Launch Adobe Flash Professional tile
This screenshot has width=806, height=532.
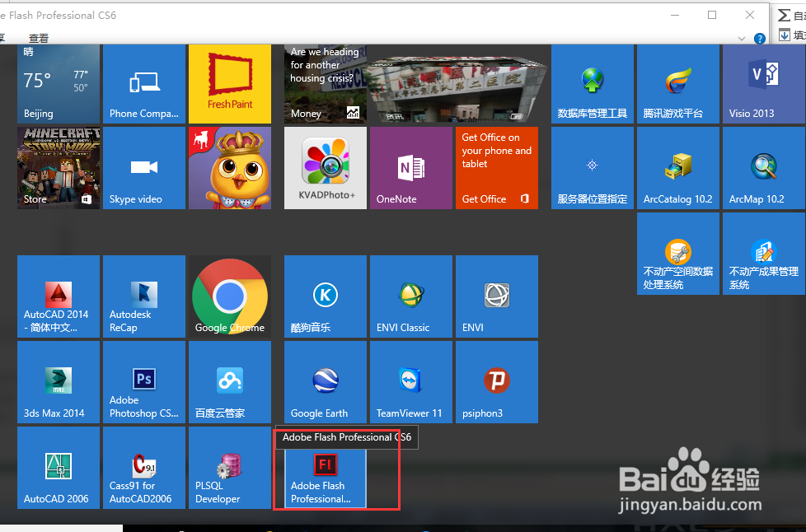[x=326, y=478]
